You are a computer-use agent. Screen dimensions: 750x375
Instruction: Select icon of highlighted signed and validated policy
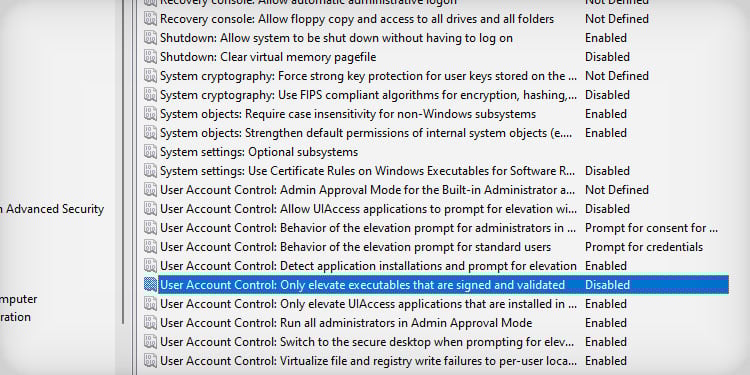(151, 285)
